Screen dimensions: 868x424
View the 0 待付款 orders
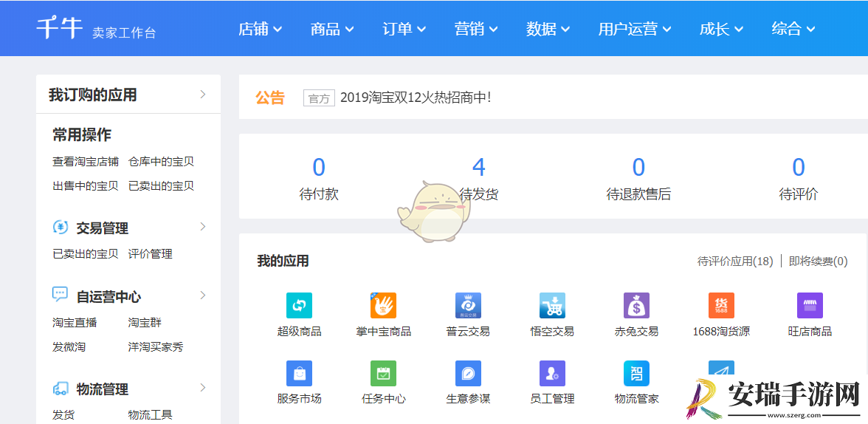tap(319, 179)
